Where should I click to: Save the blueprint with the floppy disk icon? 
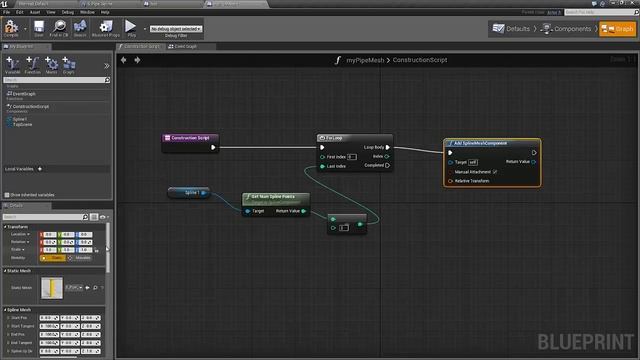pos(39,28)
